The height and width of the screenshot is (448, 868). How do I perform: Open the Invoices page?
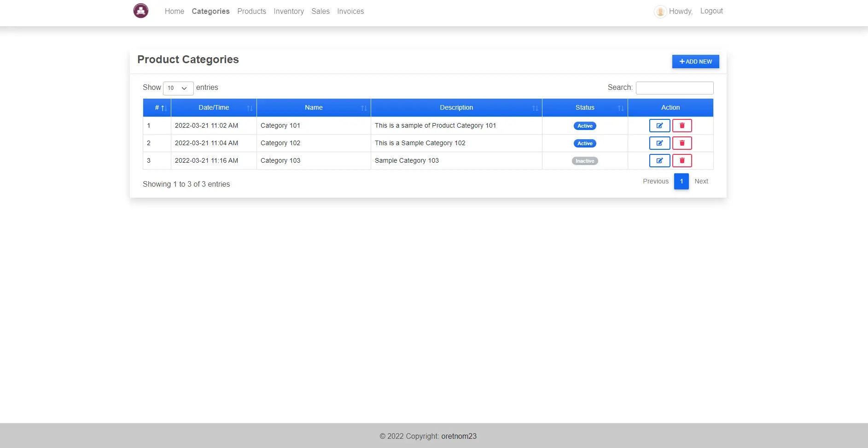(350, 12)
